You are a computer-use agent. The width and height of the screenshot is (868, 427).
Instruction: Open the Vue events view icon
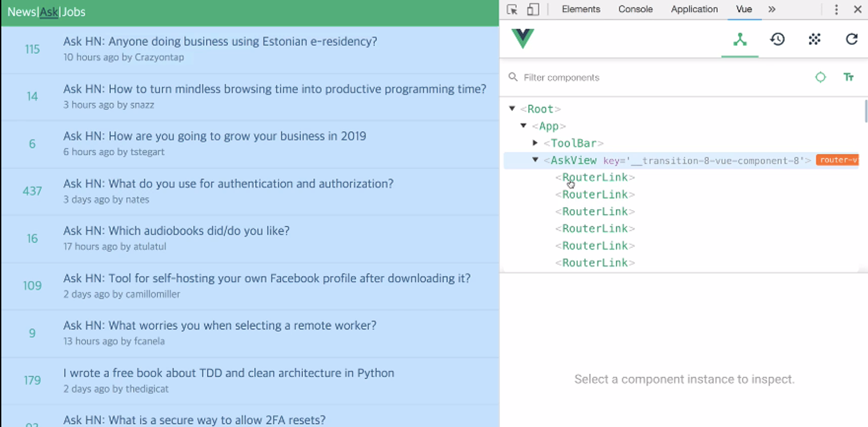[814, 39]
